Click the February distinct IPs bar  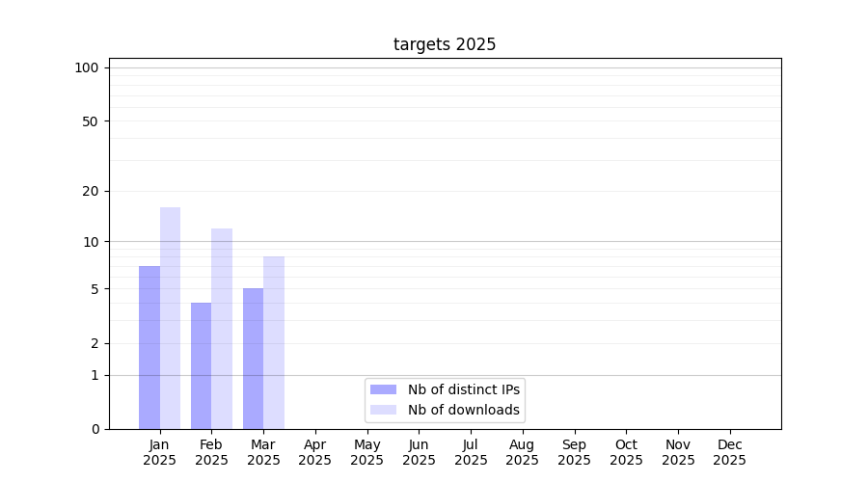[x=201, y=365]
